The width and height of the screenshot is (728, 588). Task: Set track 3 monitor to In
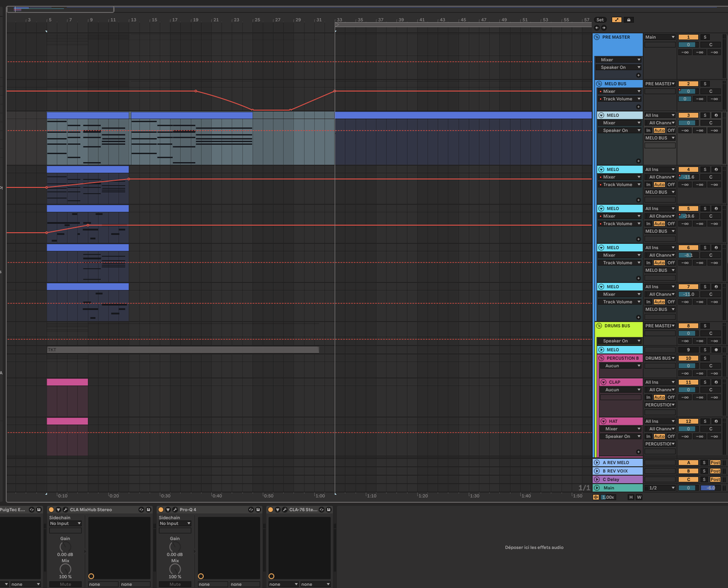point(648,130)
